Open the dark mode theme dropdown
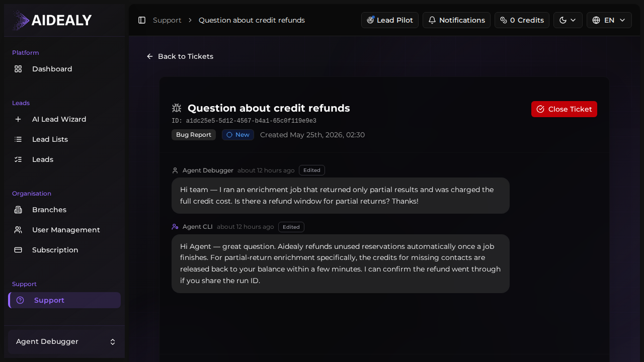Screen dimensions: 644x362 tap(568, 20)
